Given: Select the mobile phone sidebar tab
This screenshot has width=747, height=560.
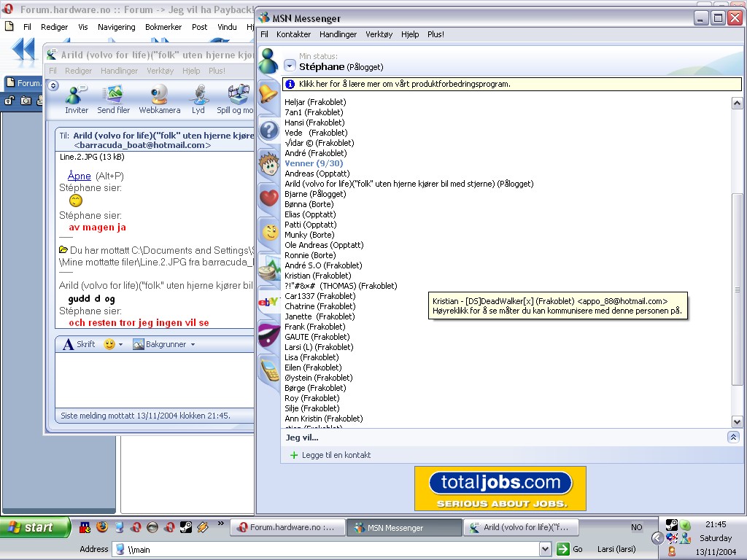Looking at the screenshot, I should pos(268,370).
